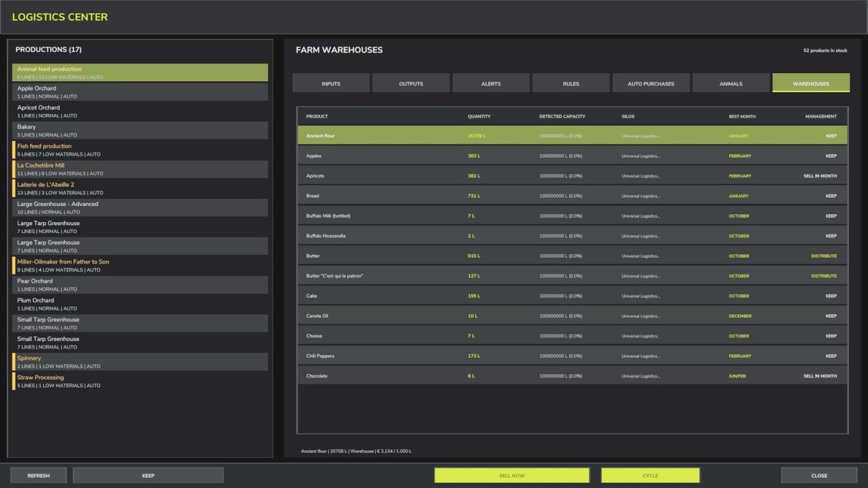Click JUN/FEB best month for Chocolate
The height and width of the screenshot is (488, 868).
[x=737, y=375]
